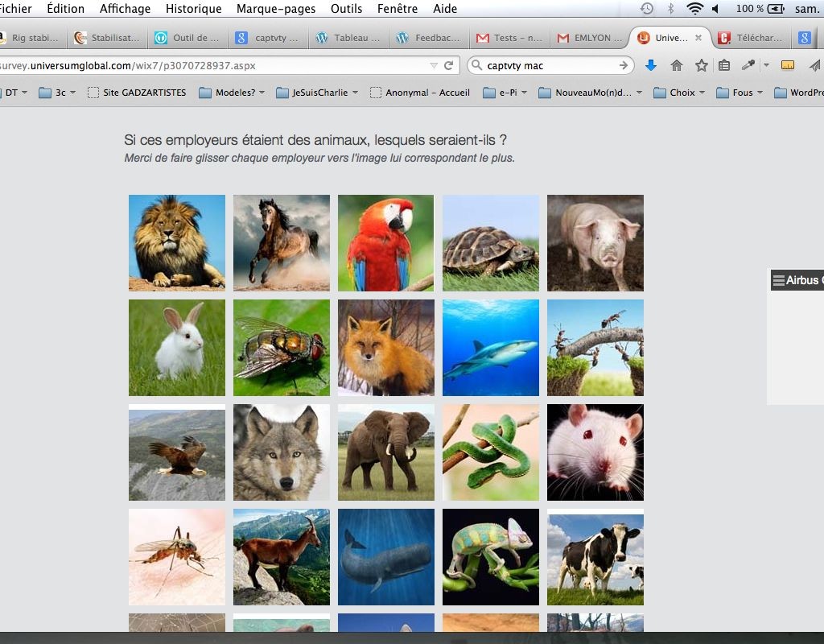
Task: Select the shark image
Action: point(490,348)
